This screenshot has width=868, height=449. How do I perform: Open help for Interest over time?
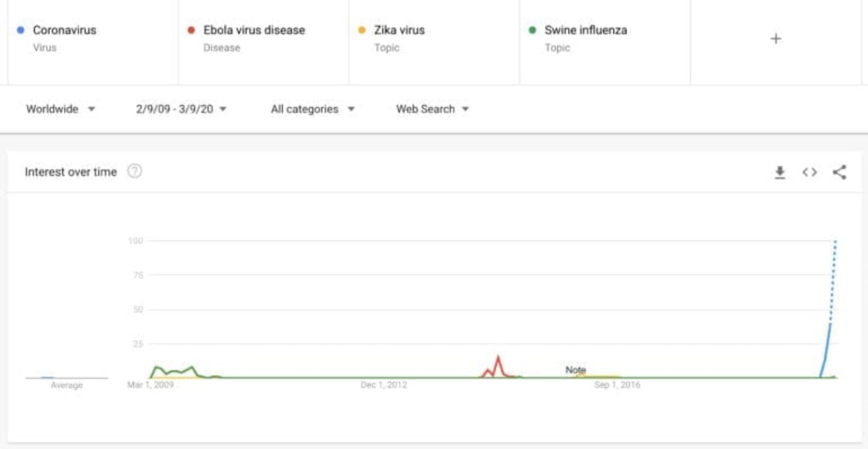(135, 172)
